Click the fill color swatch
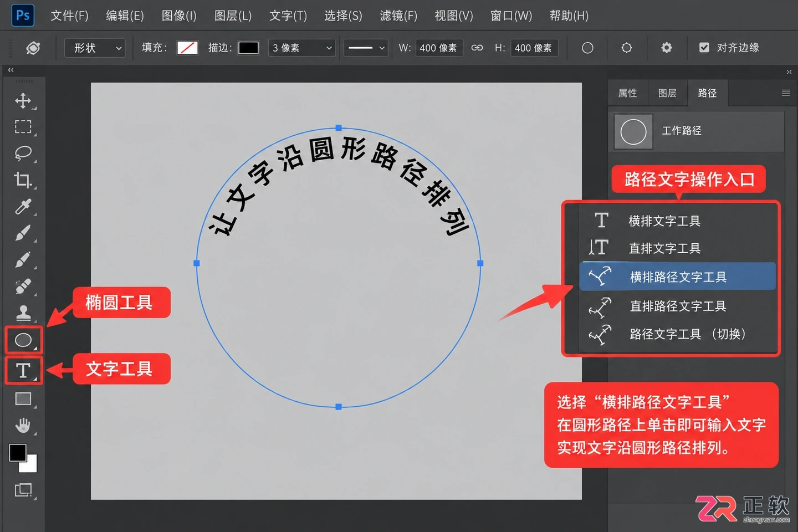This screenshot has width=798, height=532. click(x=187, y=48)
